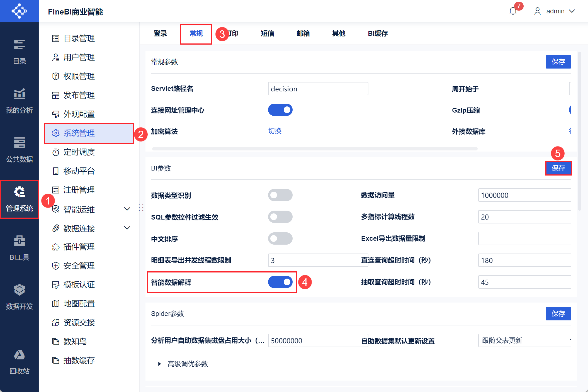Click the notification bell icon

[x=513, y=11]
